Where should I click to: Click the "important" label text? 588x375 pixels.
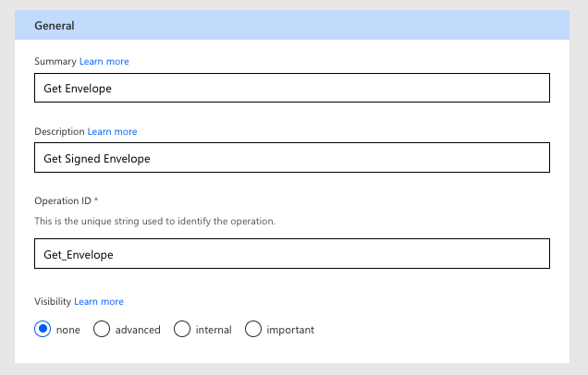(x=290, y=330)
